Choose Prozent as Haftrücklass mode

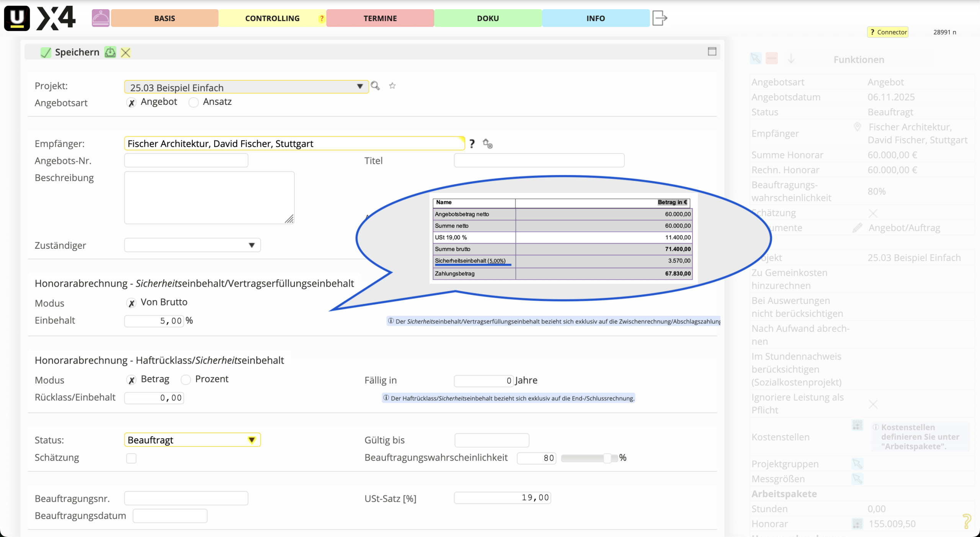[186, 380]
